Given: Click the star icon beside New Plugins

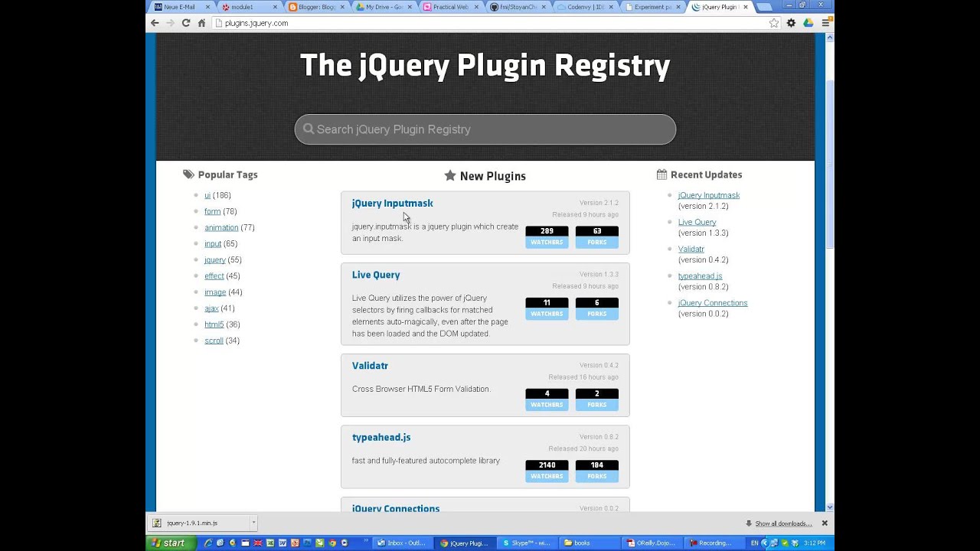Looking at the screenshot, I should click(450, 176).
